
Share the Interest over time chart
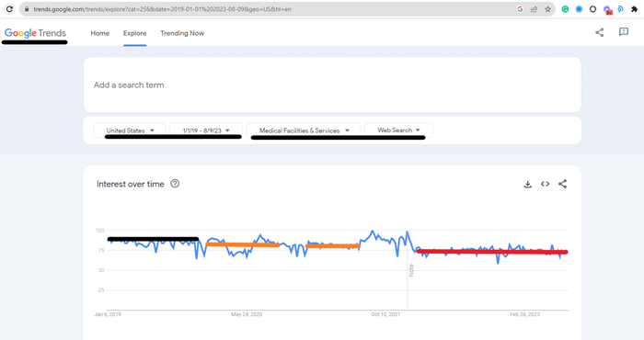click(562, 184)
